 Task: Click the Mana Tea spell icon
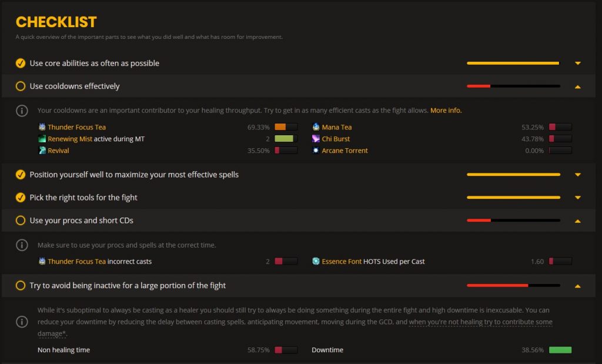pyautogui.click(x=316, y=127)
